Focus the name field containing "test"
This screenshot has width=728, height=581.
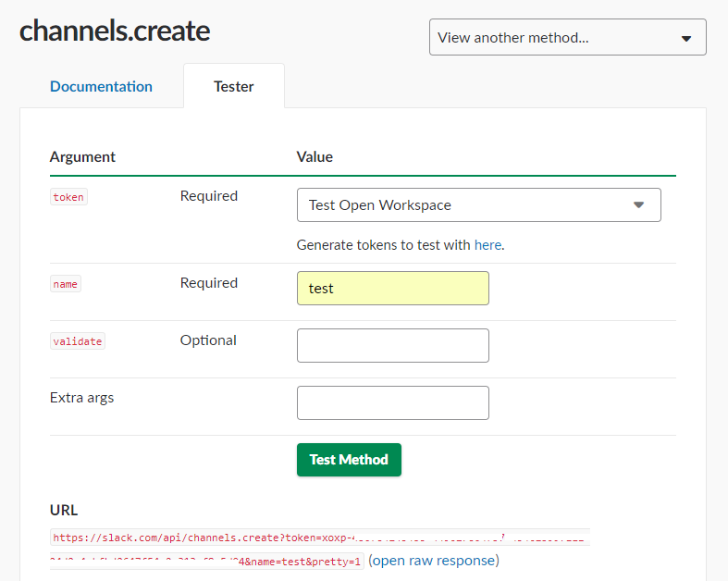click(392, 289)
